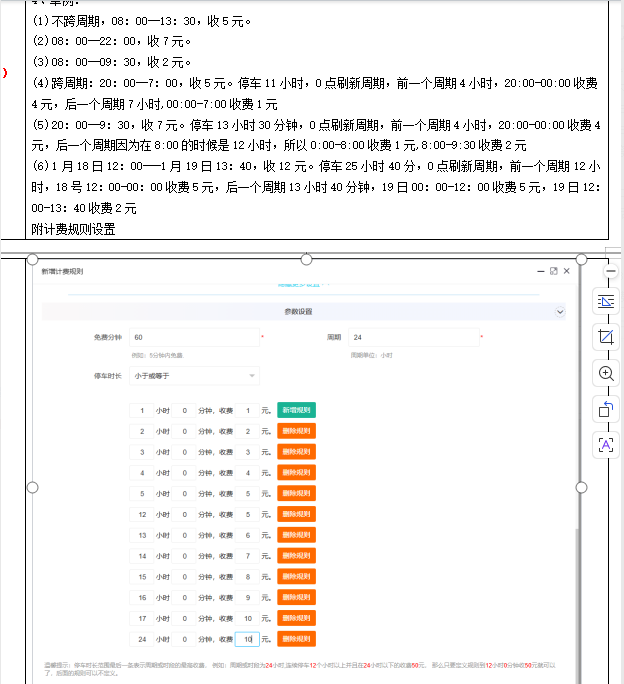Click the fee field of 13 小时 row
624x684 pixels.
click(247, 535)
